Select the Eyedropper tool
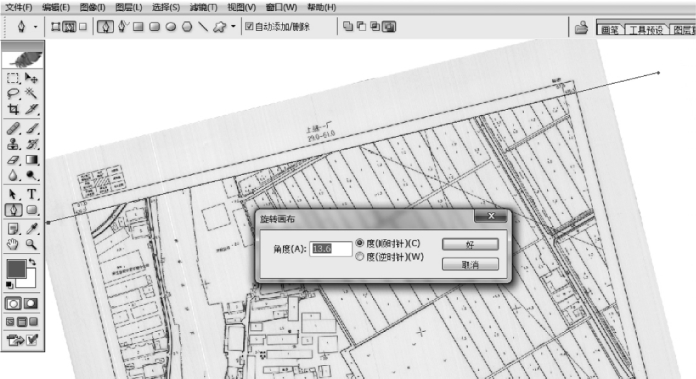Screen dimensions: 696x379 [32, 229]
